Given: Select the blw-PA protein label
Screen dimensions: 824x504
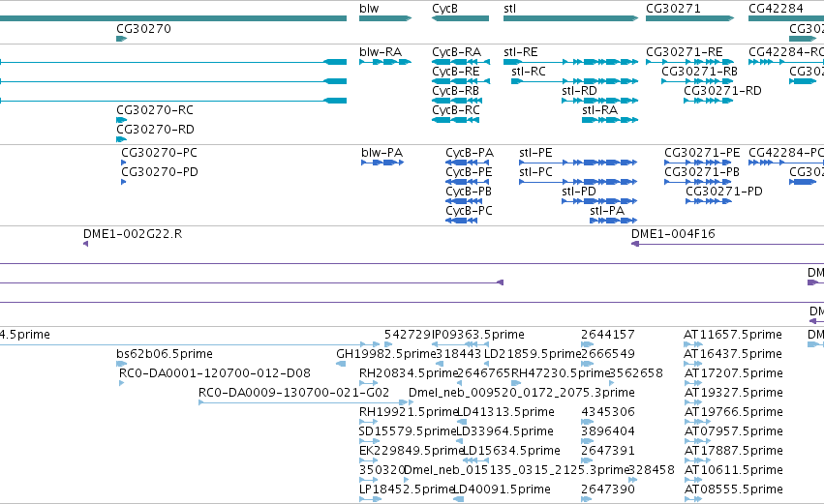Looking at the screenshot, I should [x=382, y=153].
